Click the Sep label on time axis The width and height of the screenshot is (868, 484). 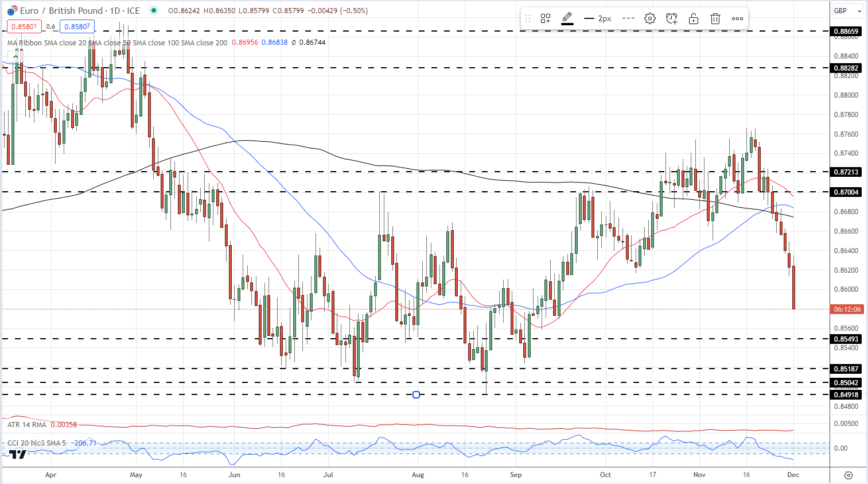[516, 475]
